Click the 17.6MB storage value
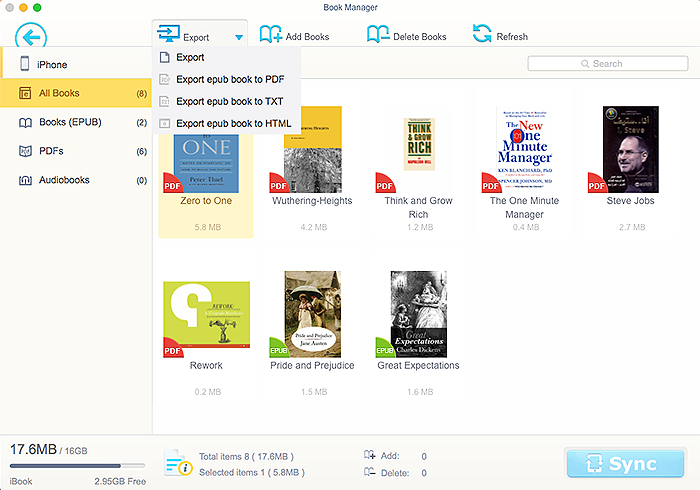 [x=33, y=449]
